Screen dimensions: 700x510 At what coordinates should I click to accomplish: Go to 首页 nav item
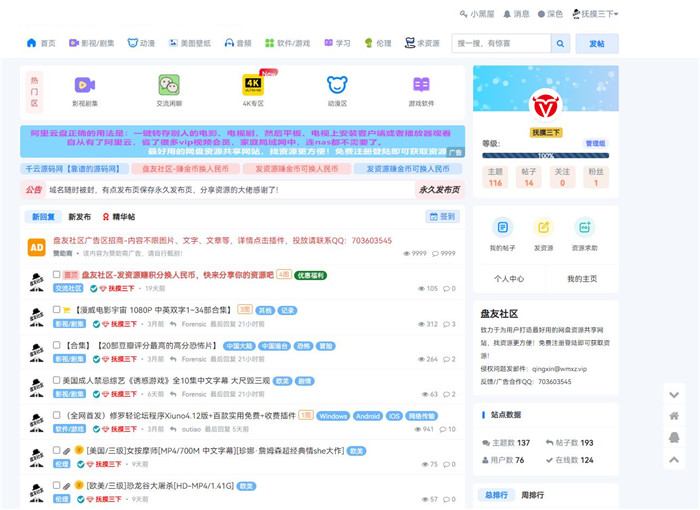pyautogui.click(x=41, y=43)
